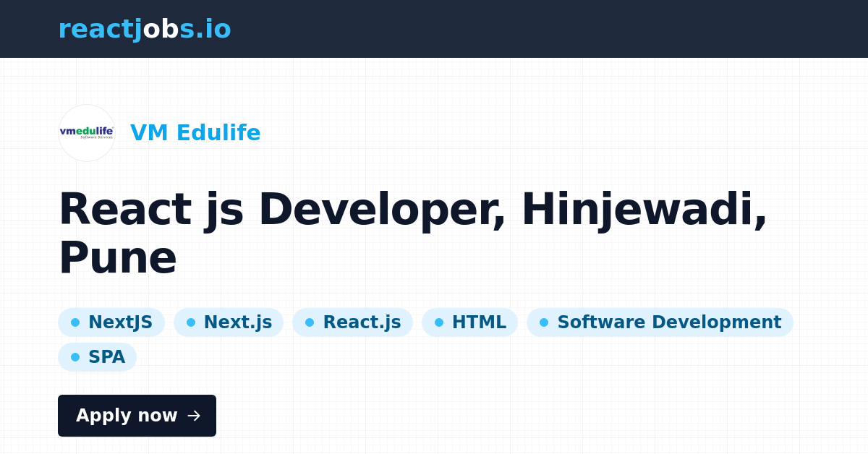This screenshot has height=454, width=868.
Task: Pick the HTML skill tag
Action: 469,322
